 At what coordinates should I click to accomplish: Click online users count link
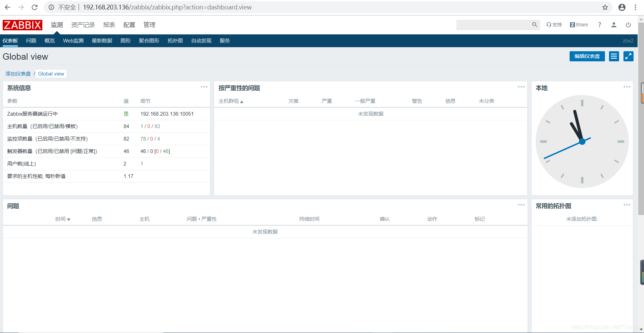(142, 164)
